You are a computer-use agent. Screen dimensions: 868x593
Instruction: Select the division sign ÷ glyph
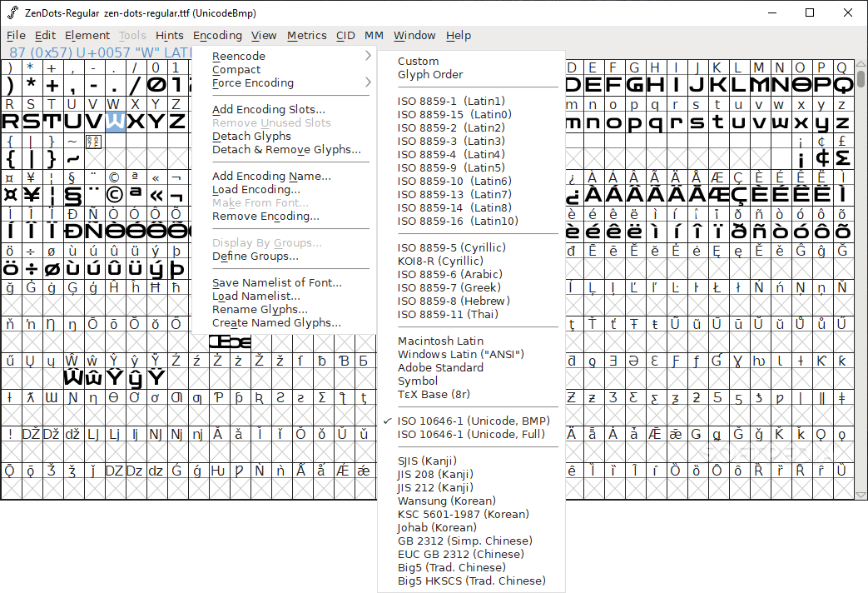coord(31,268)
